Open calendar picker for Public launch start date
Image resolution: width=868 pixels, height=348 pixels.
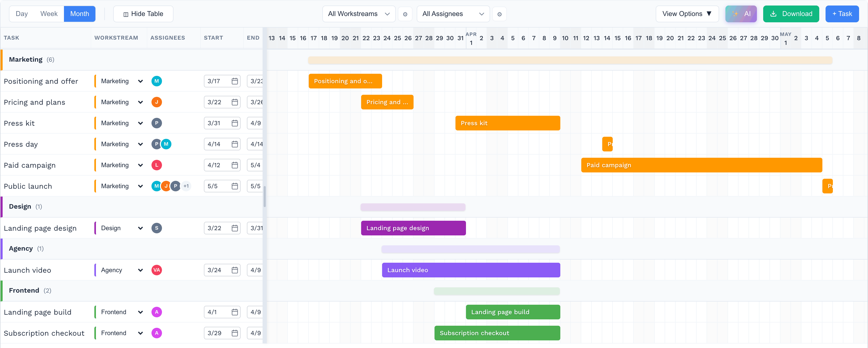[235, 186]
